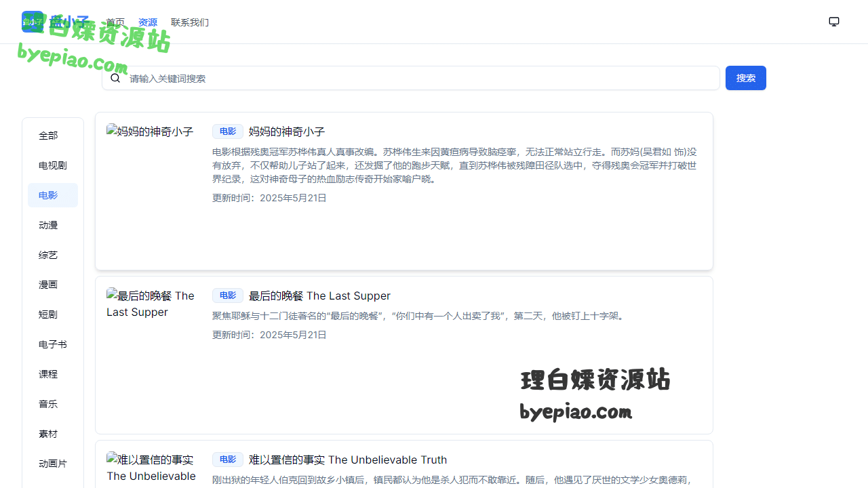868x488 pixels.
Task: Click the site logo icon
Action: coord(32,22)
